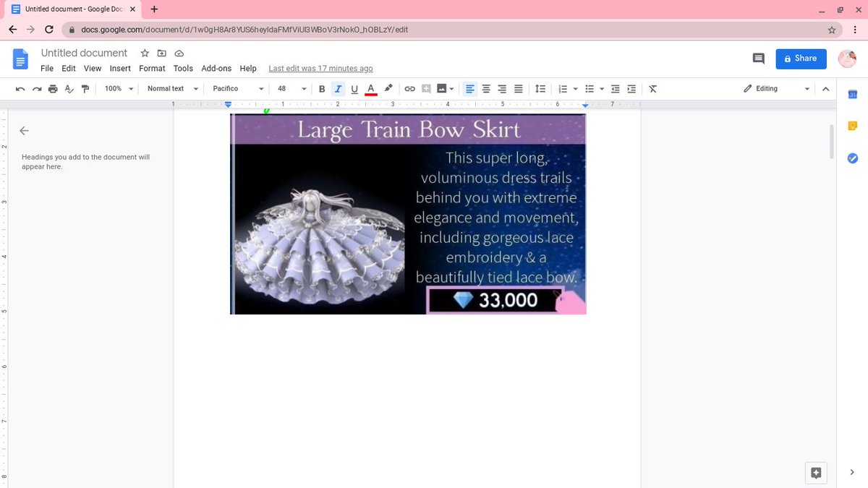
Task: Close the document outline panel
Action: pos(24,131)
